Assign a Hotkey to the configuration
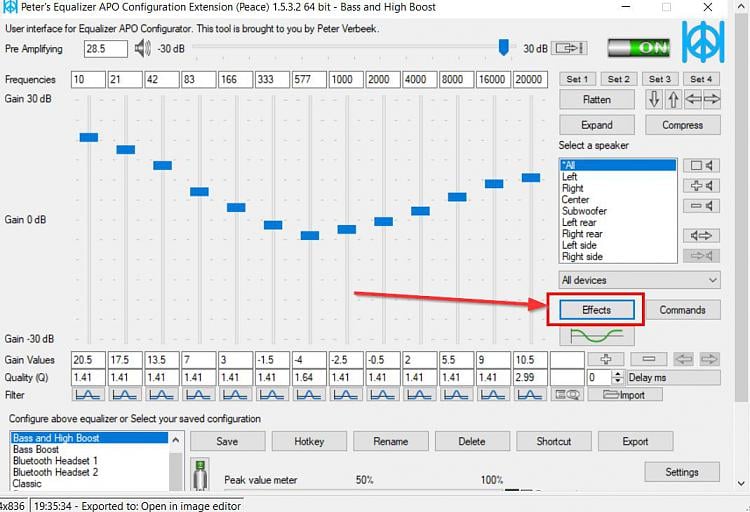The width and height of the screenshot is (750, 512). (309, 441)
